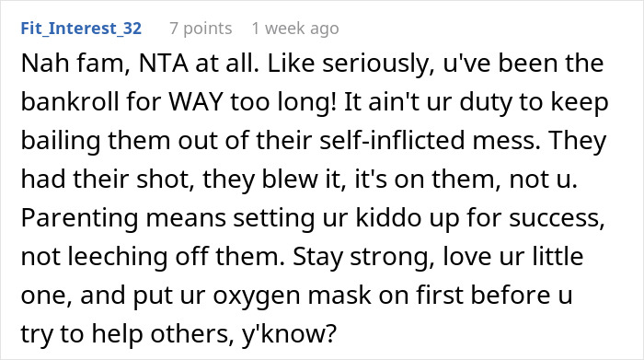Open the 1 week ago timestamp permalink
The width and height of the screenshot is (644, 360).
click(x=295, y=29)
